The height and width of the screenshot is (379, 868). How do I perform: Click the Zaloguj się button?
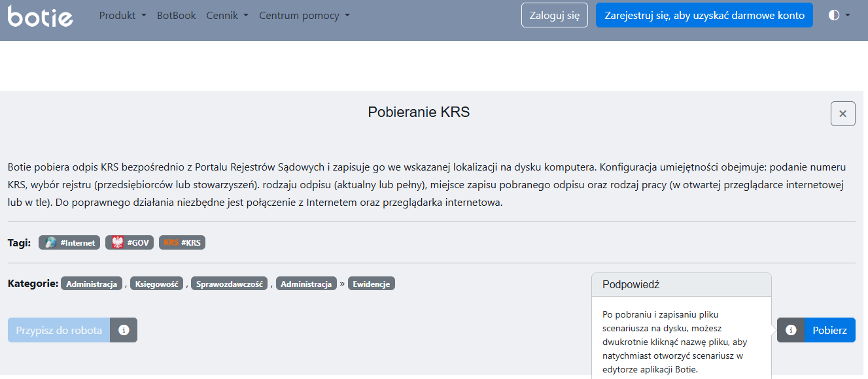(x=555, y=15)
